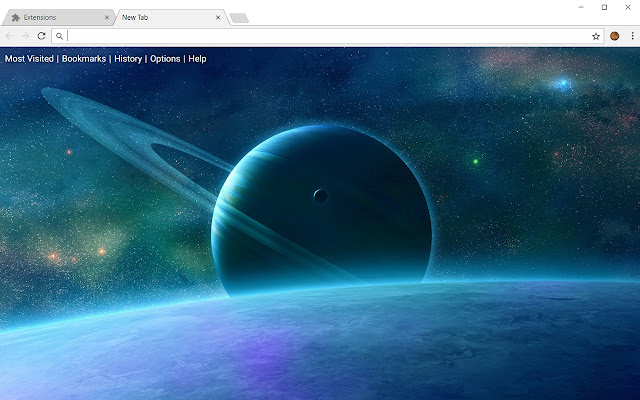Image resolution: width=640 pixels, height=400 pixels.
Task: Focus the address bar input field
Action: pyautogui.click(x=327, y=36)
